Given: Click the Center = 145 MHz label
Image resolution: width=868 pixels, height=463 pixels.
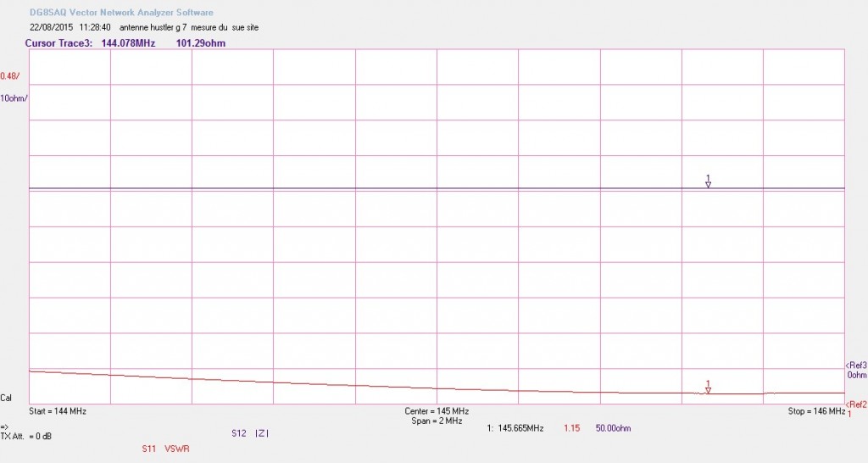Looking at the screenshot, I should click(x=437, y=411).
